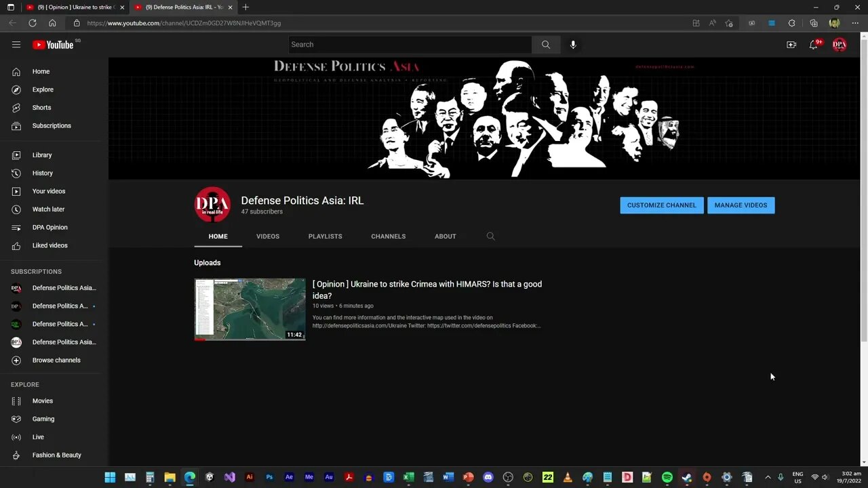The width and height of the screenshot is (868, 488).
Task: Open the Windows Start menu
Action: pos(110,477)
